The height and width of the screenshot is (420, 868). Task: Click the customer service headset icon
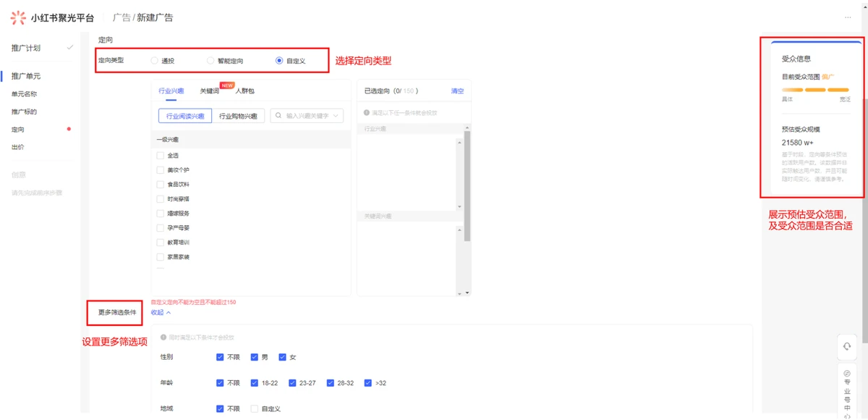(x=847, y=347)
